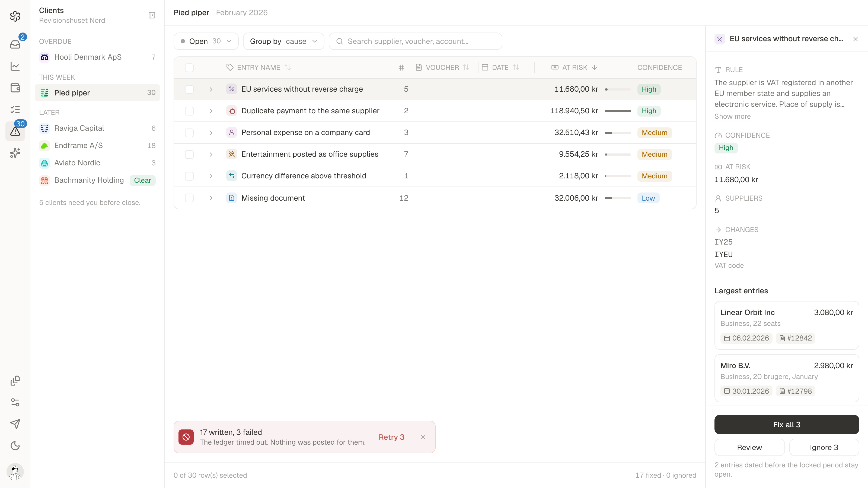Viewport: 868px width, 488px height.
Task: Toggle dark mode moon icon
Action: (x=15, y=445)
